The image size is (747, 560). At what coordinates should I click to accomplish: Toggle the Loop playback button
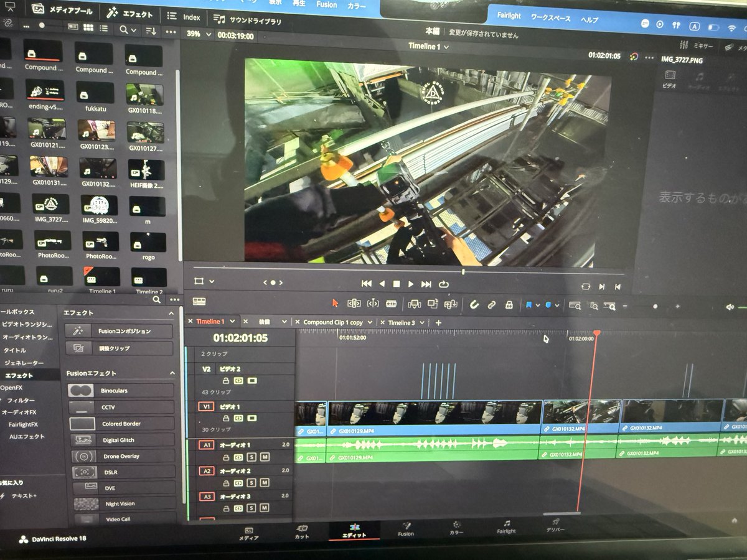point(444,284)
